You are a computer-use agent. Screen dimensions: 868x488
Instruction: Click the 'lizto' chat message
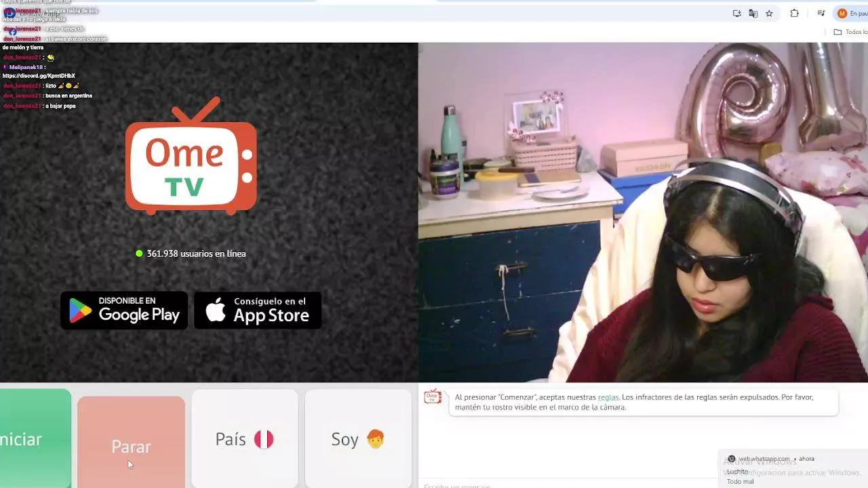(51, 86)
